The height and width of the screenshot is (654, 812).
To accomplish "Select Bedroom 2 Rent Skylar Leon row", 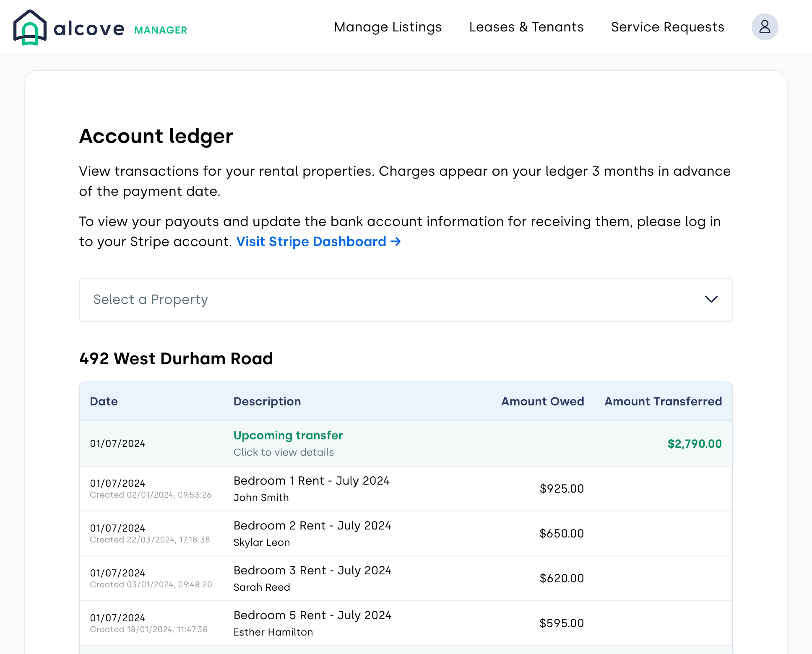I will 312,526.
